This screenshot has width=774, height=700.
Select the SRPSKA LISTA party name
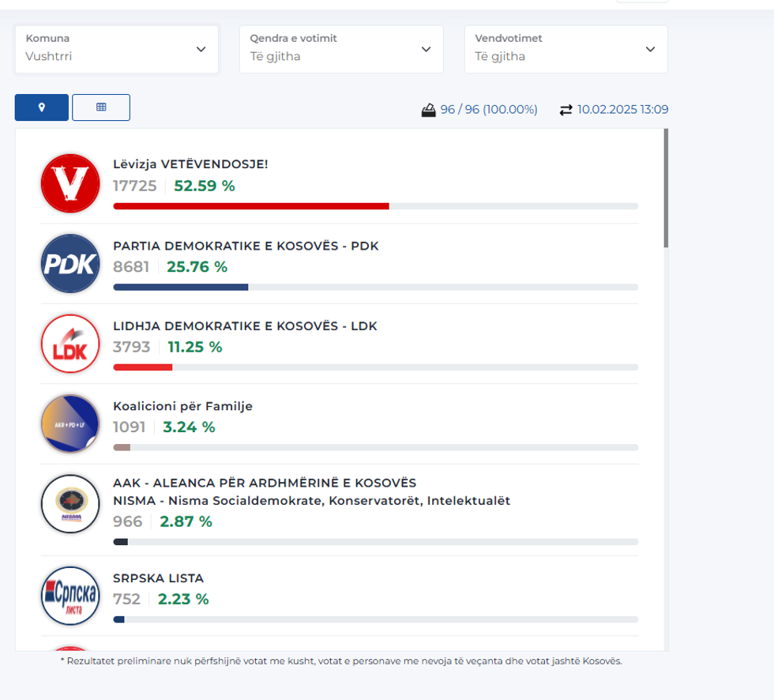[158, 578]
